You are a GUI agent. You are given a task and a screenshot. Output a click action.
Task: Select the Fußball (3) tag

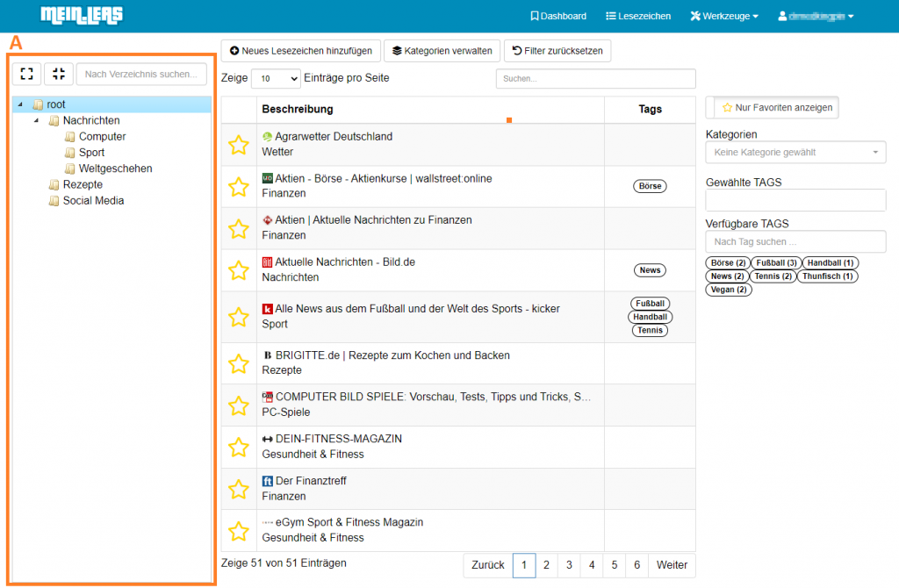(x=773, y=263)
